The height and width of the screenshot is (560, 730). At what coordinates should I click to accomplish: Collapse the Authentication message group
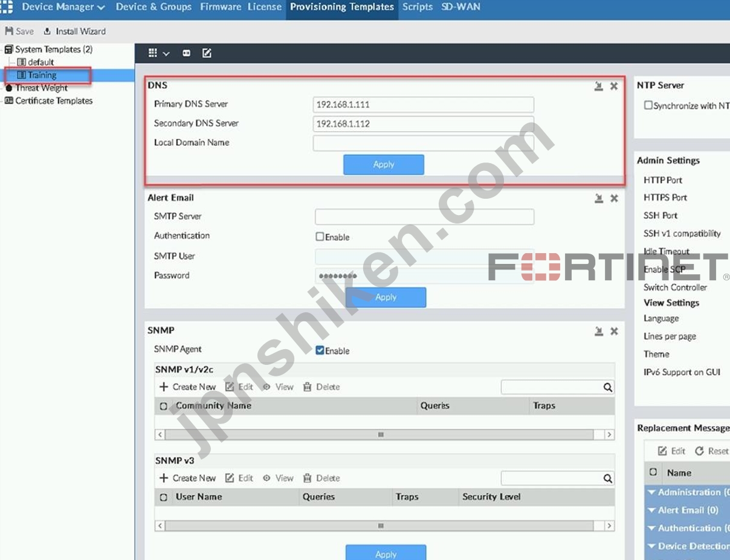651,529
